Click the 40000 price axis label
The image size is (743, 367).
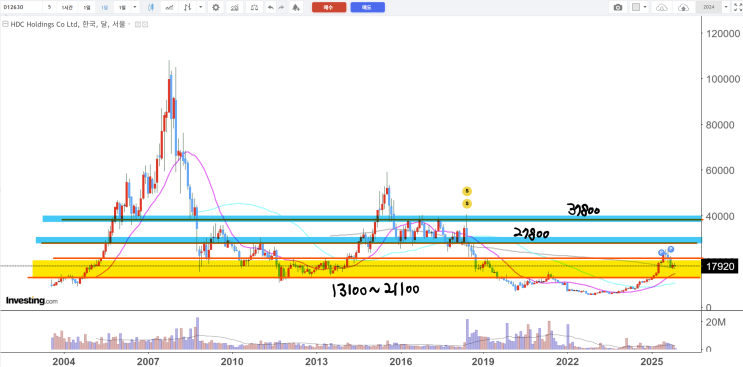pyautogui.click(x=721, y=216)
